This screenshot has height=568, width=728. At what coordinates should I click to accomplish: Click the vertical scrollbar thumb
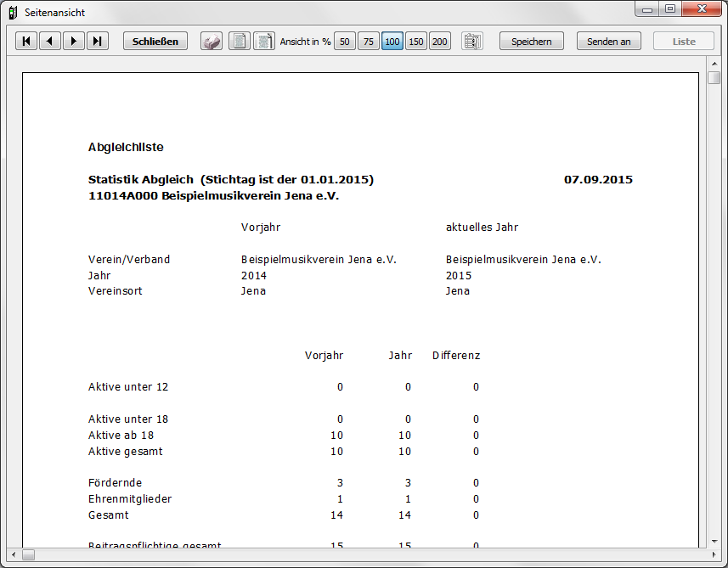(x=714, y=78)
